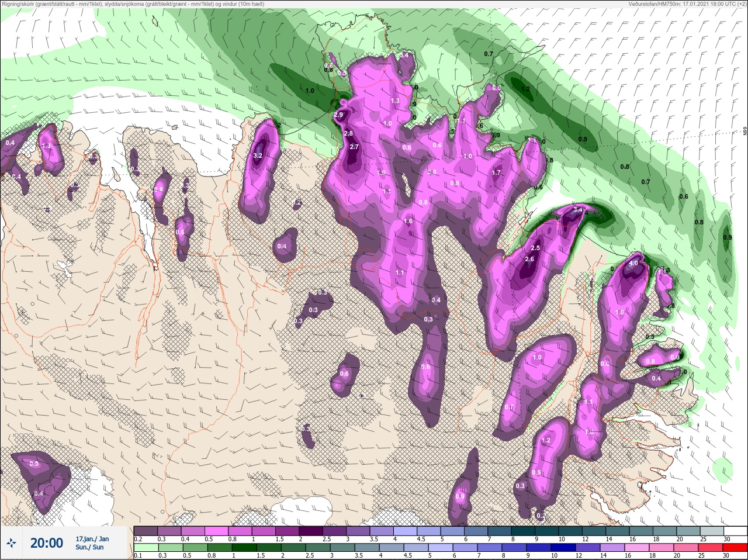Viewport: 748px width, 560px height.
Task: Click the 1.6 precipitation value on the map
Action: click(x=408, y=222)
